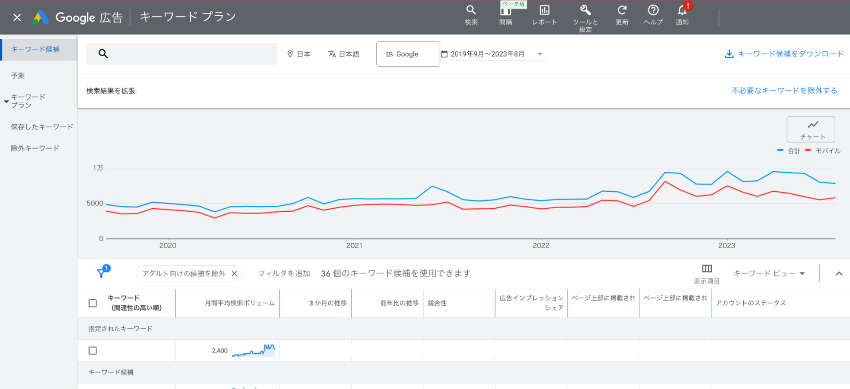Select the 日本 location setting

299,54
